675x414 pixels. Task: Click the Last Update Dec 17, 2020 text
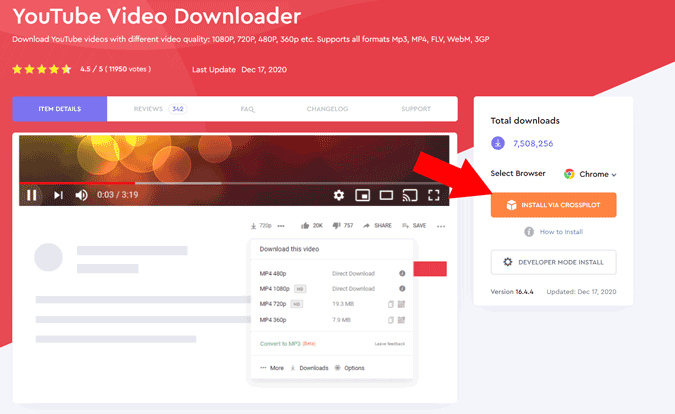point(239,70)
